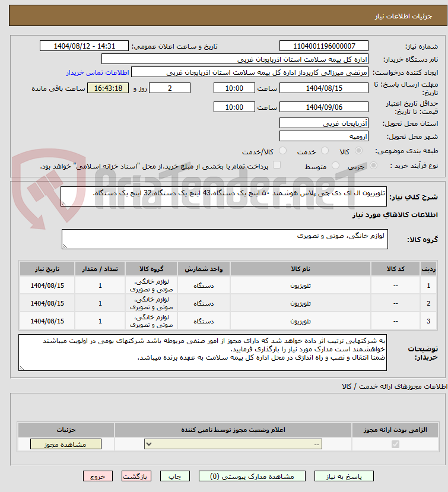The image size is (448, 492).
Task: Click the remaining days field showing 2
Action: (170, 88)
